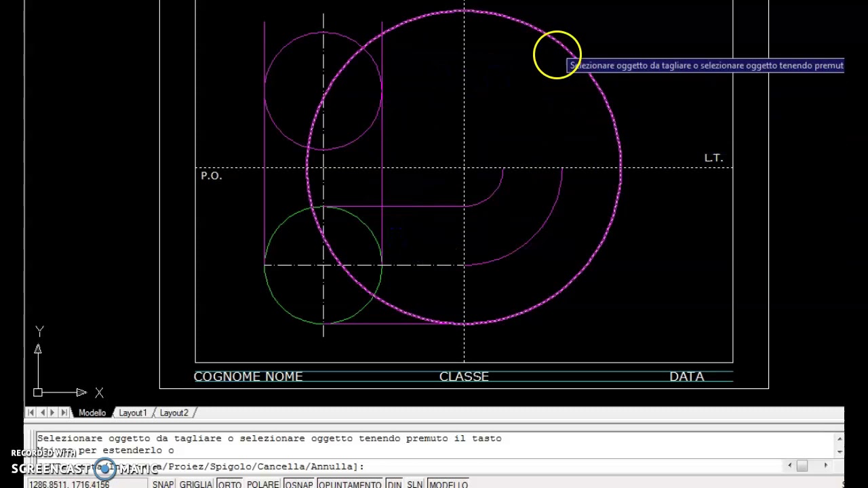Viewport: 868px width, 488px height.
Task: Click the COGNOME NOME title block text
Action: tap(248, 377)
